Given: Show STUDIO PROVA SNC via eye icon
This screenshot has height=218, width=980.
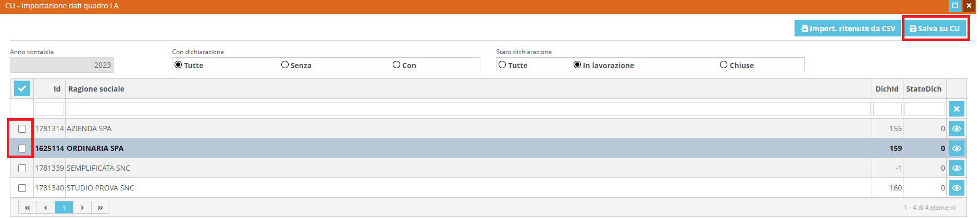Looking at the screenshot, I should coord(956,188).
